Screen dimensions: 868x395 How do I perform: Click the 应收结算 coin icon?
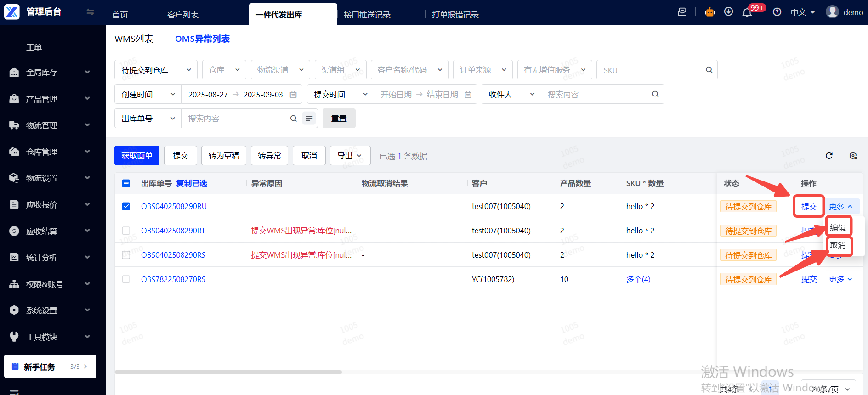14,231
